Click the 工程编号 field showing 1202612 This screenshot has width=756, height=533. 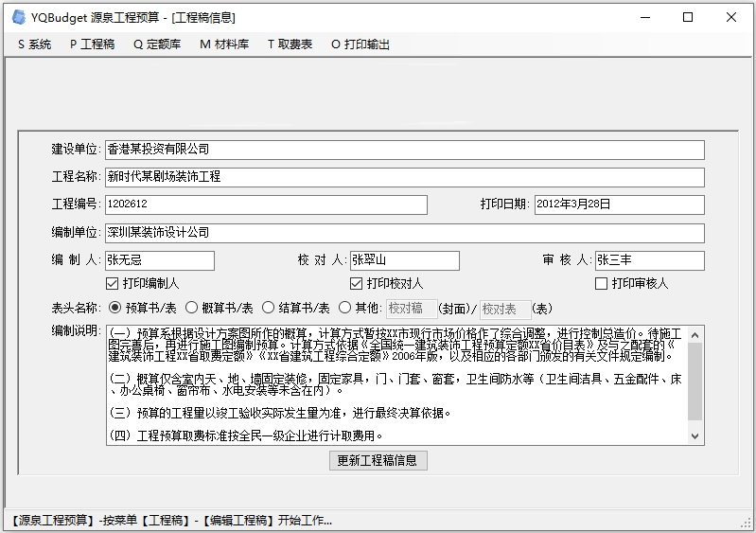tap(266, 204)
